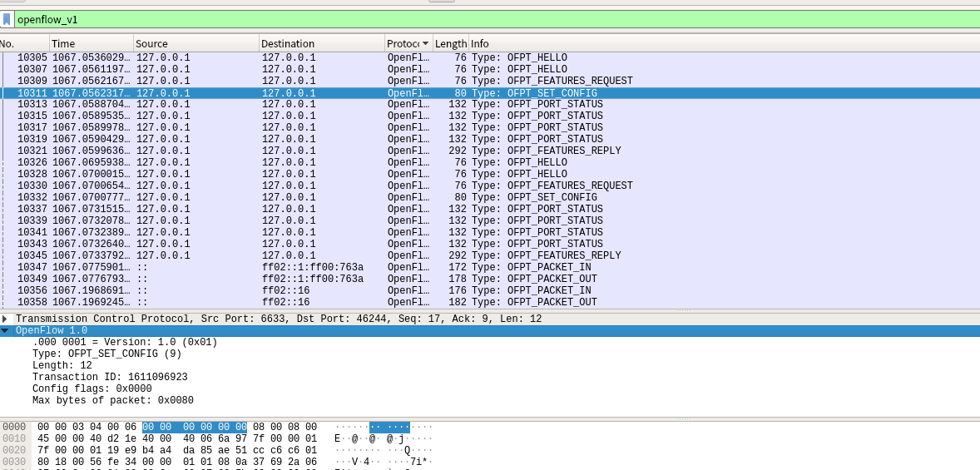Select packet 10305 OFPT_HELLO
The width and height of the screenshot is (980, 470).
pos(490,57)
